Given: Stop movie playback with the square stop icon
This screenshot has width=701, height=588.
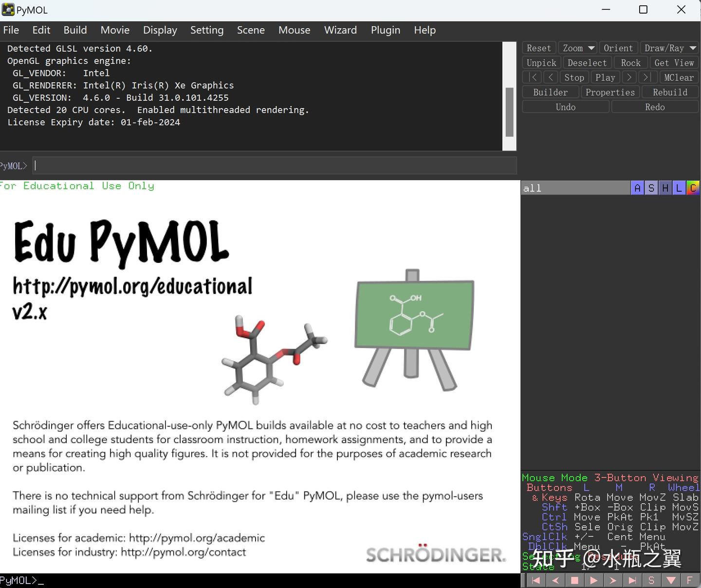Looking at the screenshot, I should pyautogui.click(x=575, y=580).
